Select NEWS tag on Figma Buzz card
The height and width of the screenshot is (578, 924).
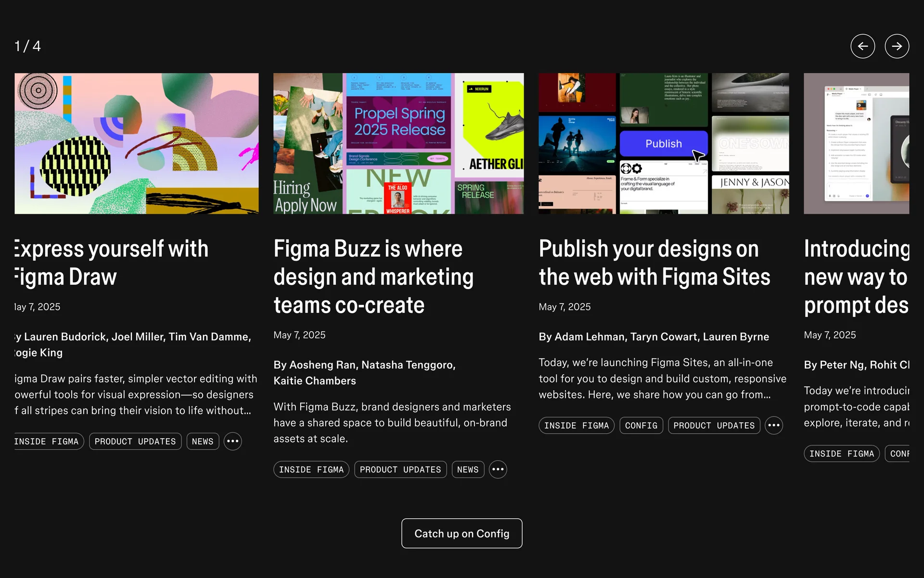coord(468,469)
